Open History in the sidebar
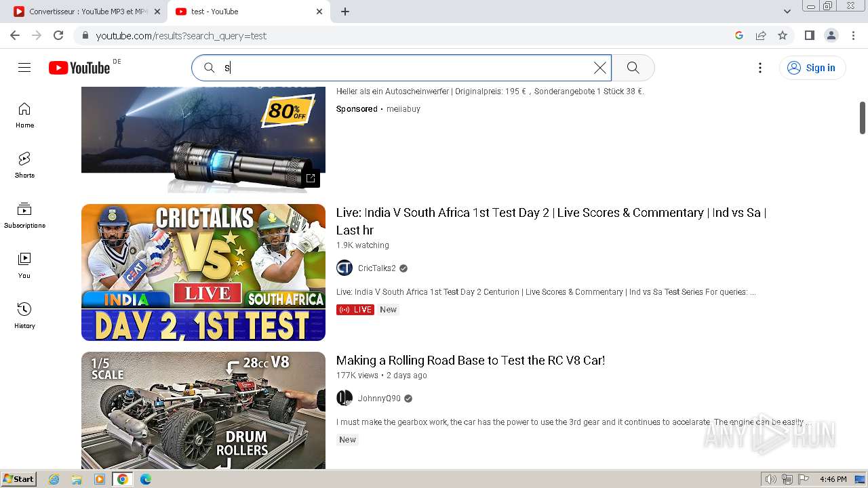 24,316
